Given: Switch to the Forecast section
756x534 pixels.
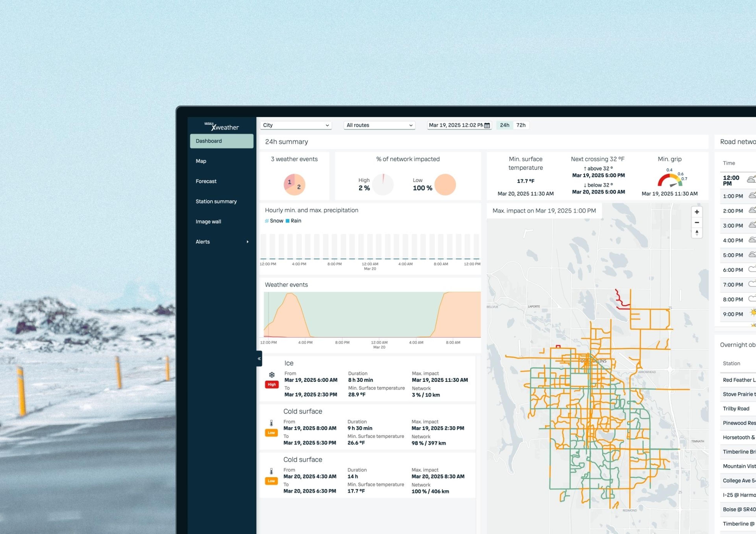Looking at the screenshot, I should pos(206,181).
